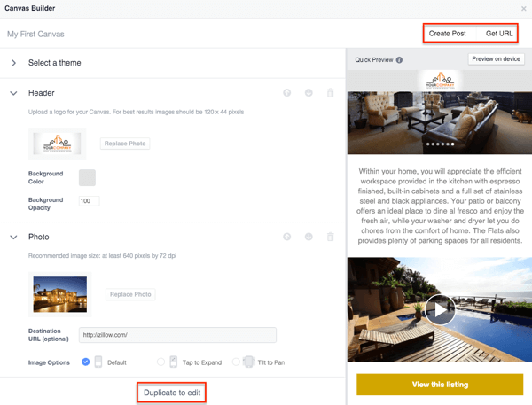Select the Tap to Expand radio

point(160,362)
